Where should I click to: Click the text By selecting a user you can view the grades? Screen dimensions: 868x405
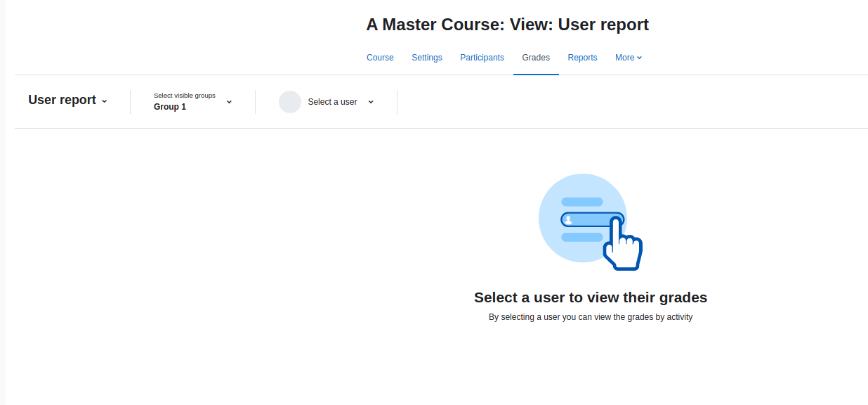click(591, 317)
